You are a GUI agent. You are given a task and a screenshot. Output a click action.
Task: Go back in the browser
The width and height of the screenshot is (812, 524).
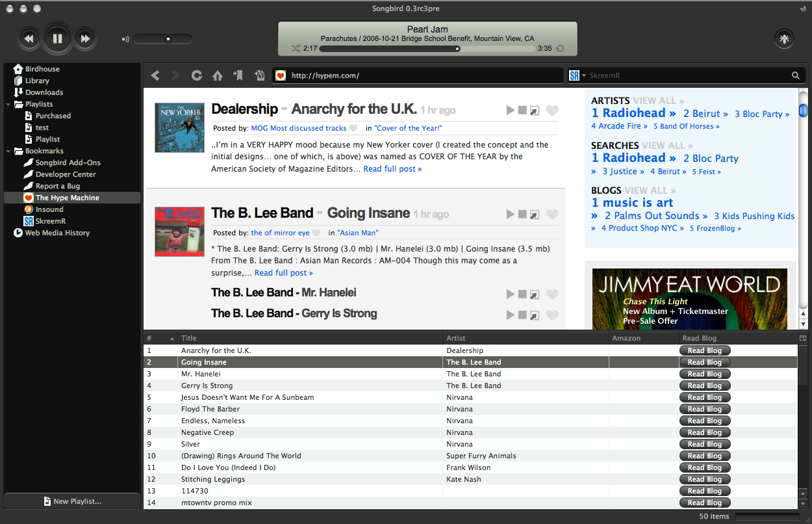point(155,75)
